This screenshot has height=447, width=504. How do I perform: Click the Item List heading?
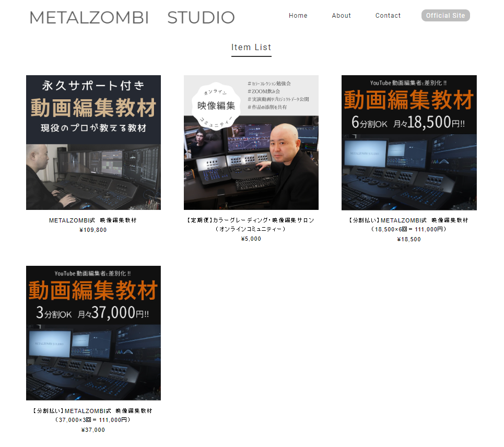click(251, 47)
